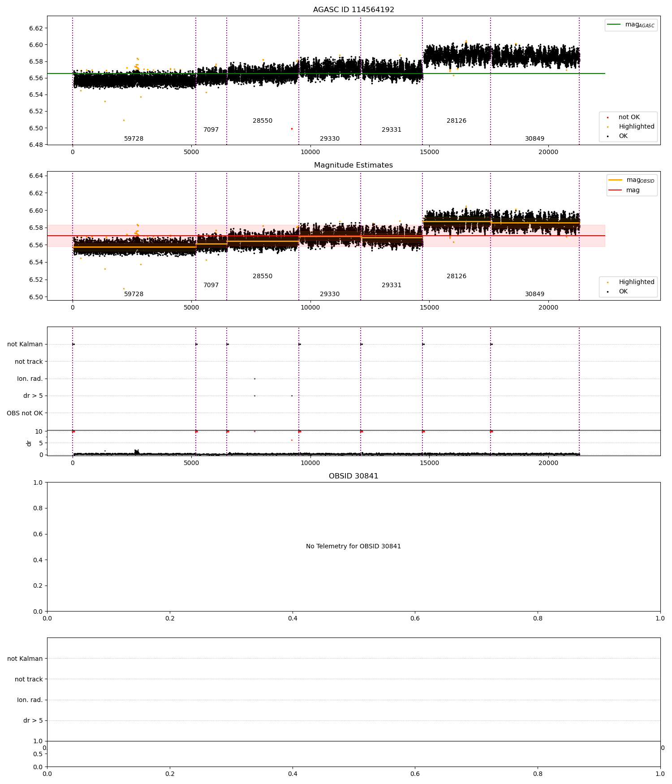Click OBSID label 59728 in Magnitude Estimates plot
The height and width of the screenshot is (784, 672).
pyautogui.click(x=134, y=294)
